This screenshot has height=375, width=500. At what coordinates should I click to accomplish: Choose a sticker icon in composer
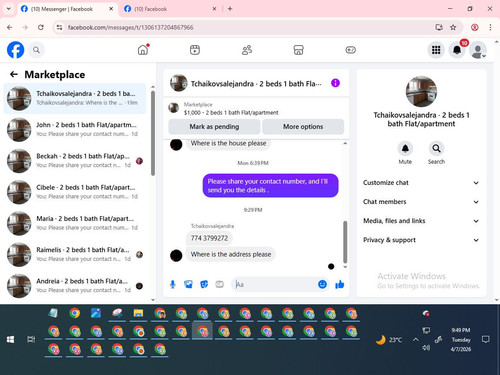[204, 284]
